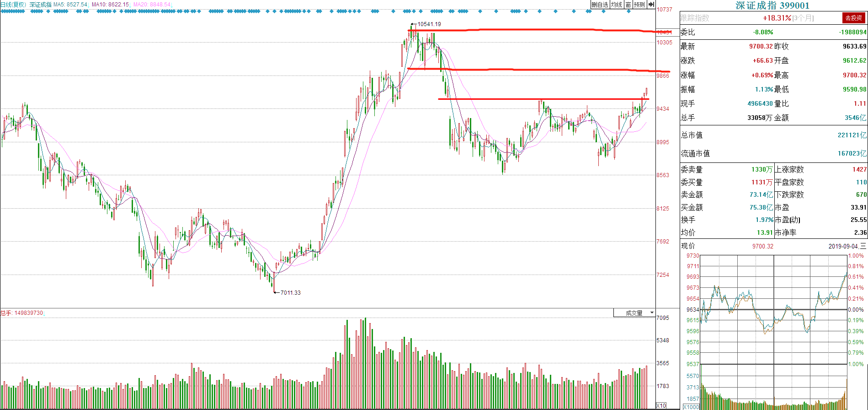868x410 pixels.
Task: Click the 金额 value 3546亿
Action: [x=855, y=118]
